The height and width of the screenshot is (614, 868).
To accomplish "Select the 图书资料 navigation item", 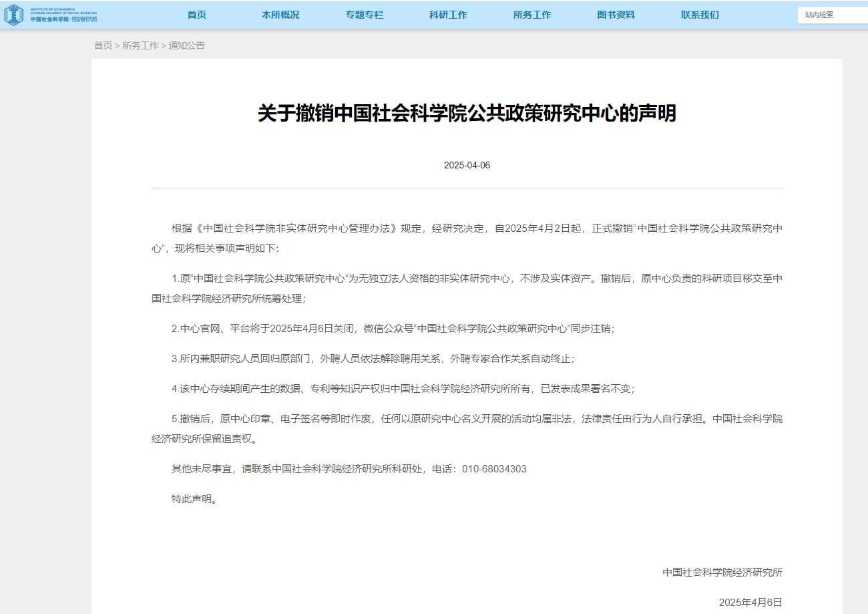I will 616,15.
